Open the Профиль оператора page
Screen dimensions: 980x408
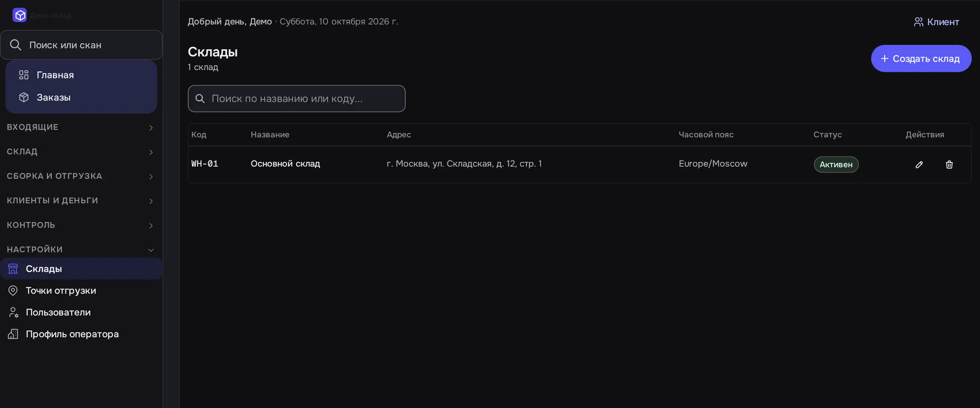coord(81,334)
